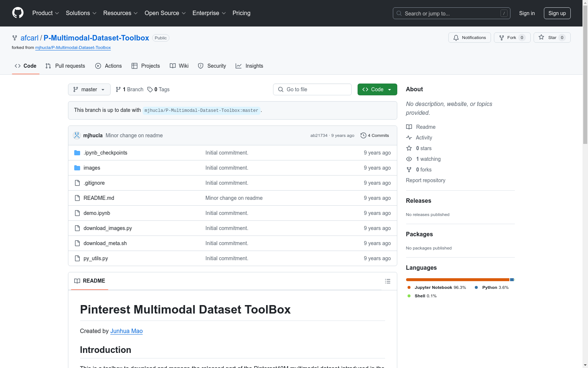Open the afcarl owner profile link
The height and width of the screenshot is (368, 588).
[29, 38]
